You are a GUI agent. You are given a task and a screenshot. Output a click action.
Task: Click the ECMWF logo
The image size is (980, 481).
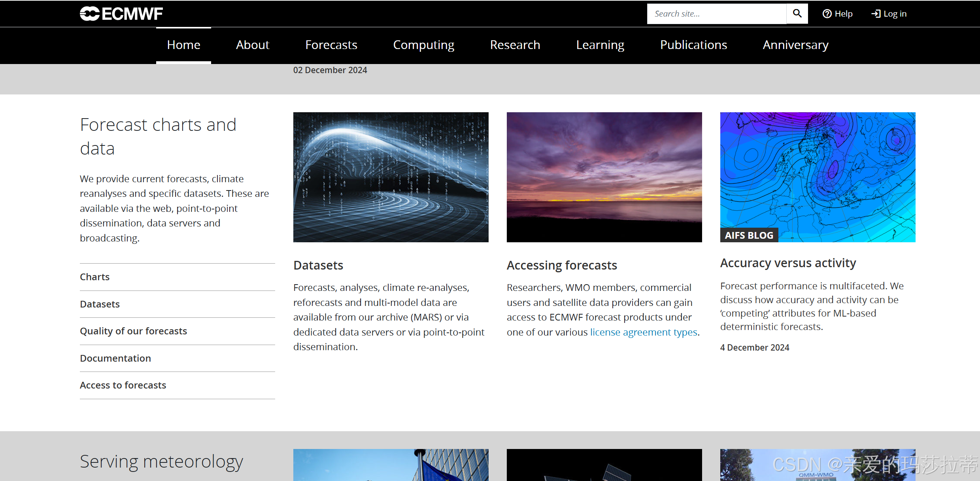tap(121, 14)
